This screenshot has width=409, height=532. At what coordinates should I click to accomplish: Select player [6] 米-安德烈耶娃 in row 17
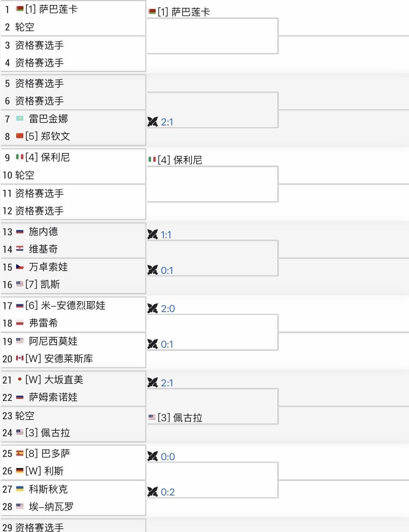[x=65, y=306]
